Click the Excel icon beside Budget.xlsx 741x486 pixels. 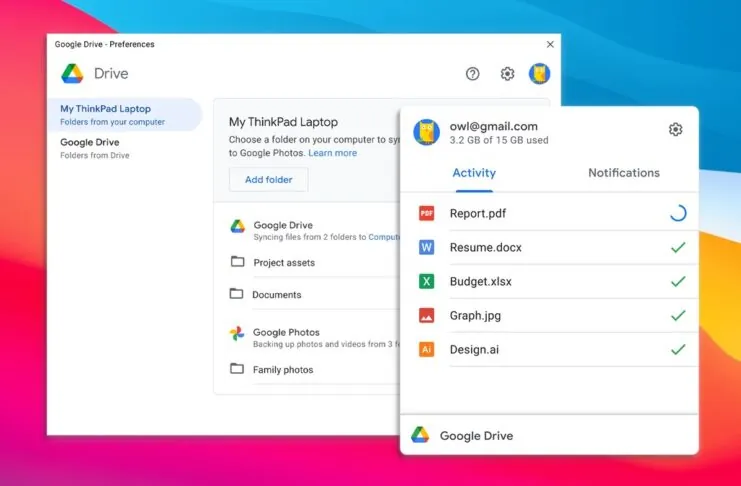pos(426,281)
